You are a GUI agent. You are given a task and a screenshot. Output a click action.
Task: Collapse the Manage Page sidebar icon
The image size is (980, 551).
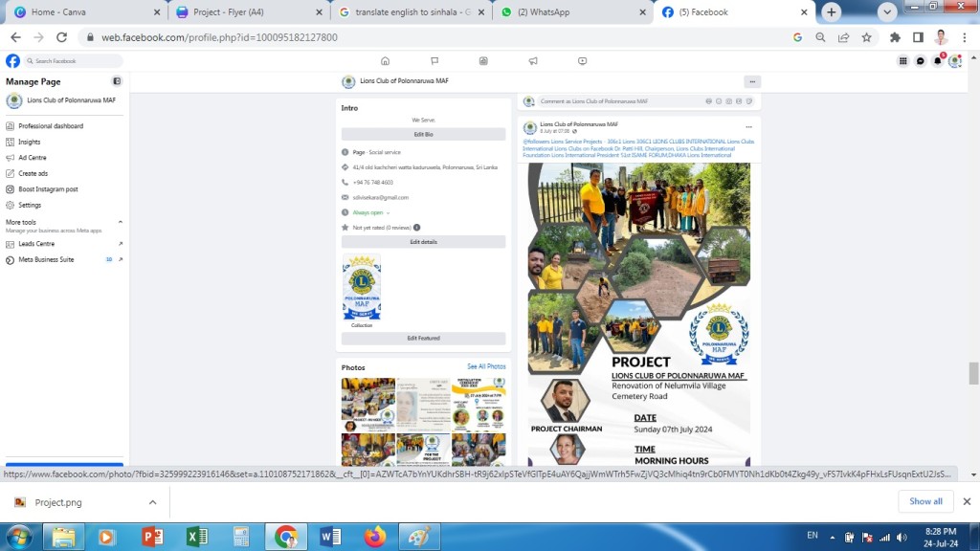pyautogui.click(x=117, y=81)
